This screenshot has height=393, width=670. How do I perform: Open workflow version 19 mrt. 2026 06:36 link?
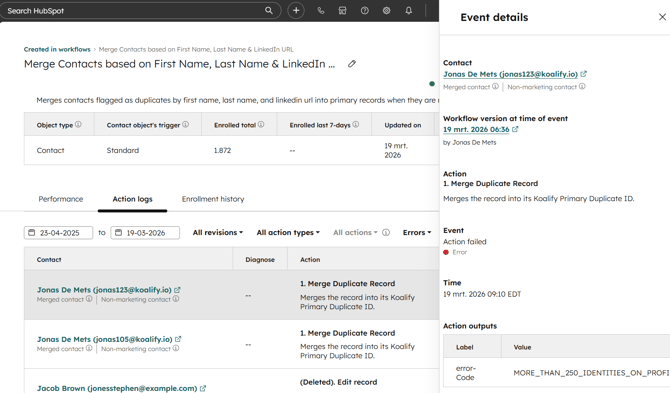click(476, 129)
